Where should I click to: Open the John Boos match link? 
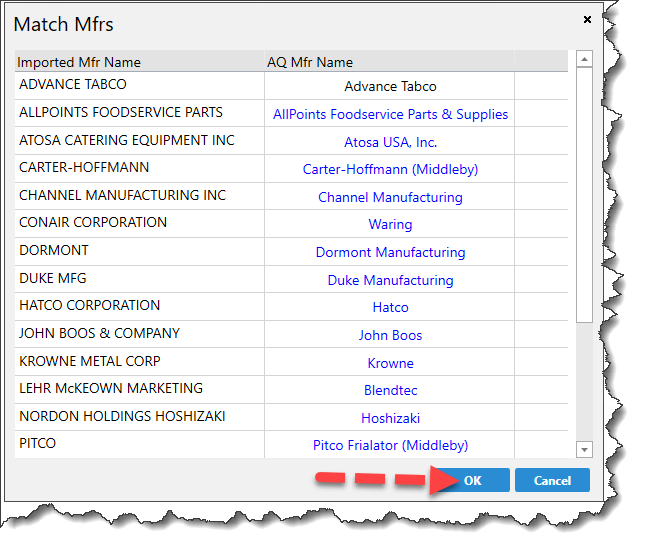coord(390,335)
